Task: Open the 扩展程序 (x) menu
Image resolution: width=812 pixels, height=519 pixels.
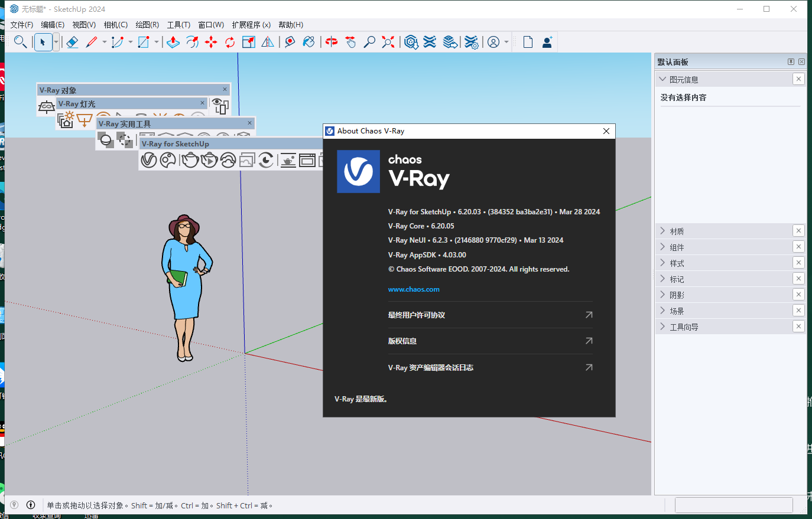Action: (x=251, y=25)
